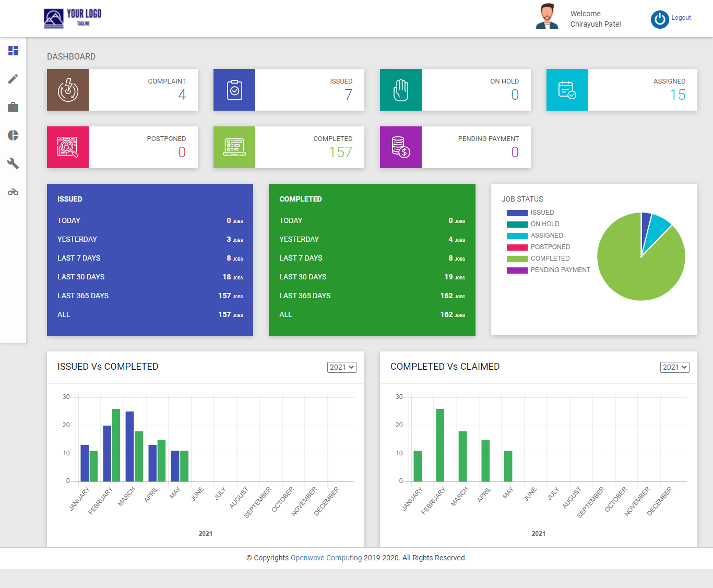The width and height of the screenshot is (713, 588).
Task: Click the brown Complaint card icon
Action: pos(68,90)
